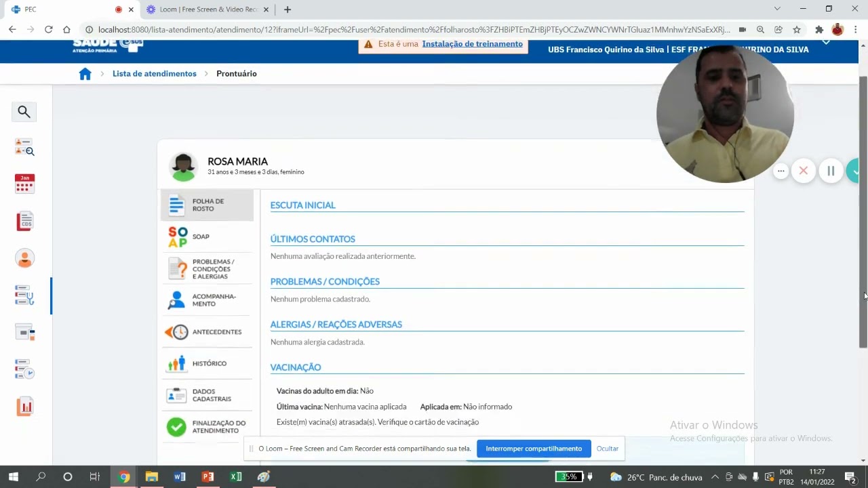Image resolution: width=868 pixels, height=488 pixels.
Task: Open PowerPoint from the taskbar
Action: [x=208, y=476]
